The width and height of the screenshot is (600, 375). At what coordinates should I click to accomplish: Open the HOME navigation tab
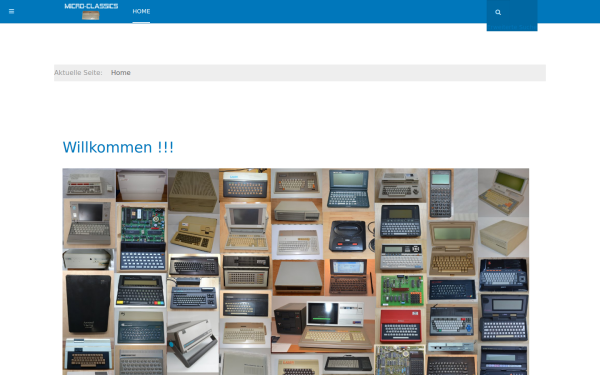click(x=141, y=11)
